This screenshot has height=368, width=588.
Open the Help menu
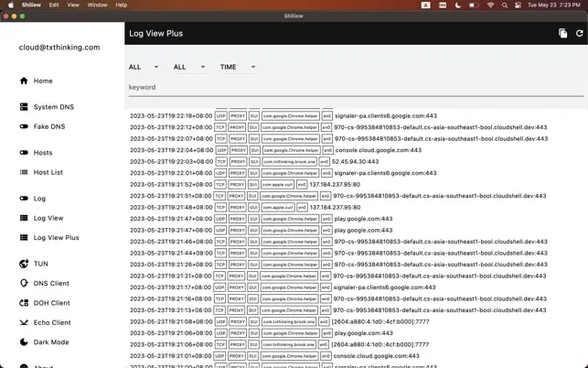point(121,5)
